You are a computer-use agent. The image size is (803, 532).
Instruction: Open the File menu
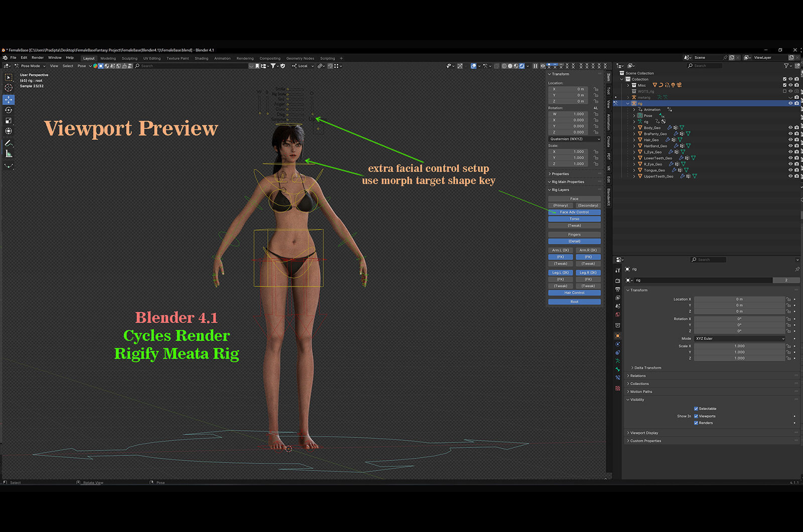[x=13, y=58]
